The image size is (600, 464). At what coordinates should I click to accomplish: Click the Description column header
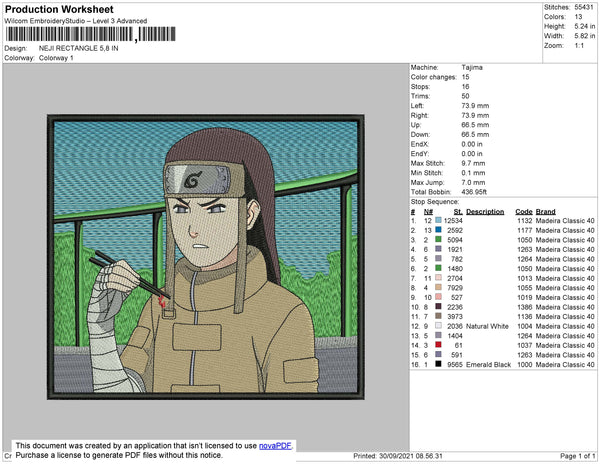click(x=485, y=212)
